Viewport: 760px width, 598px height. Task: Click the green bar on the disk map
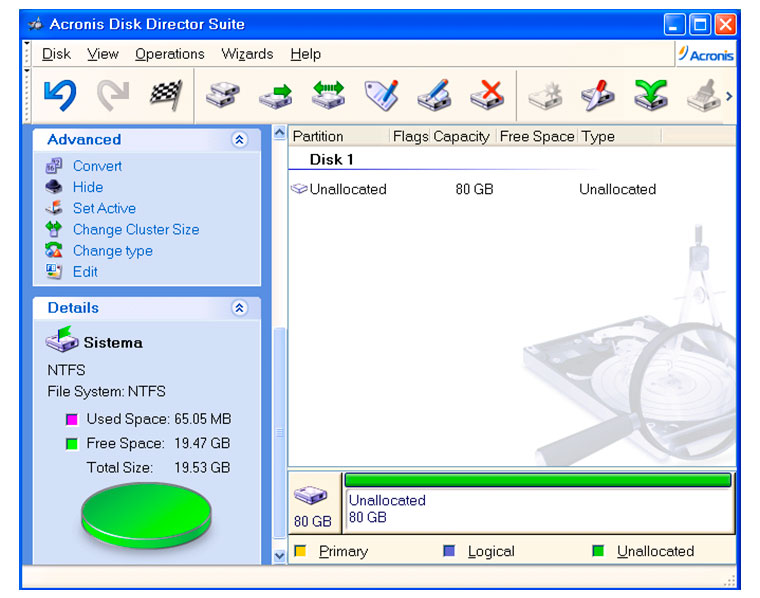pos(538,480)
